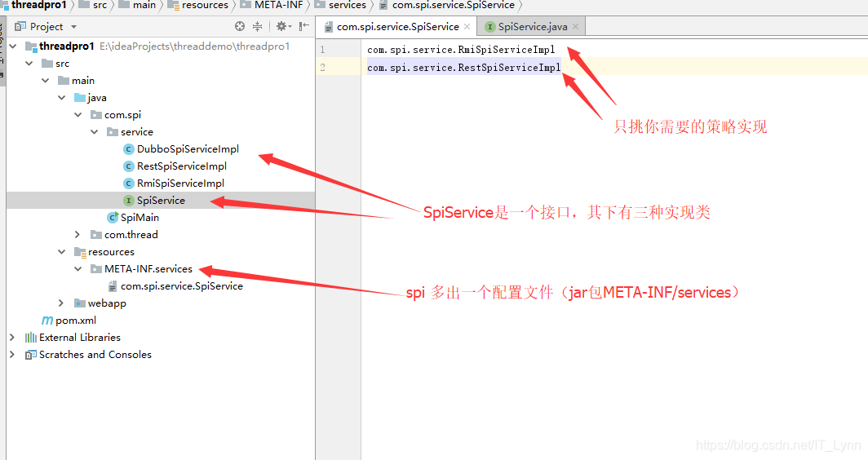
Task: Select the com.thread package row
Action: tap(161, 235)
